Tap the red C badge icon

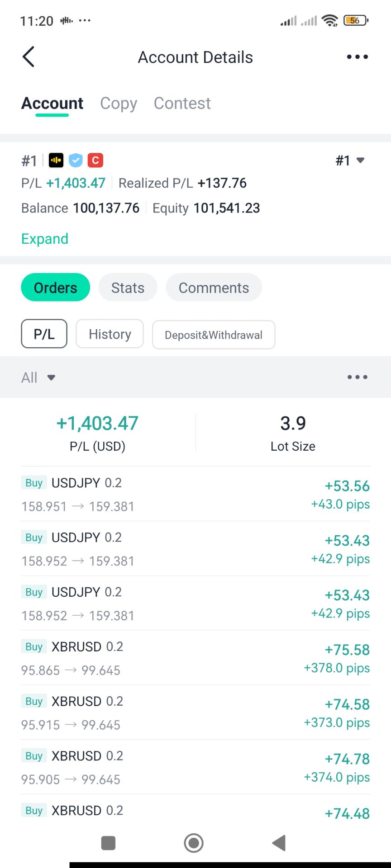[x=95, y=160]
